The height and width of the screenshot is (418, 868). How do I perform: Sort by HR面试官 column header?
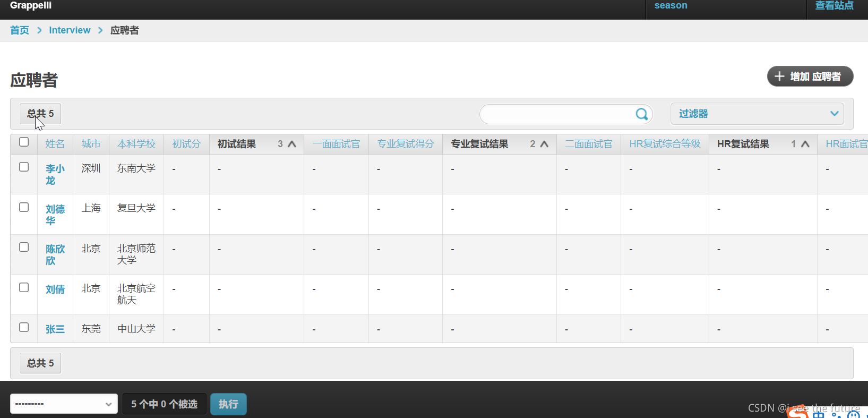click(x=846, y=144)
